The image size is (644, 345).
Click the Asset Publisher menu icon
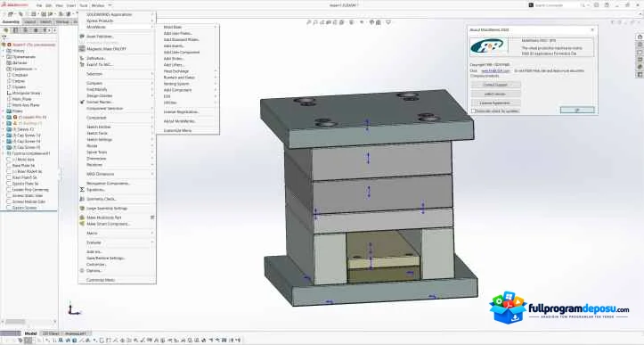[x=82, y=37]
